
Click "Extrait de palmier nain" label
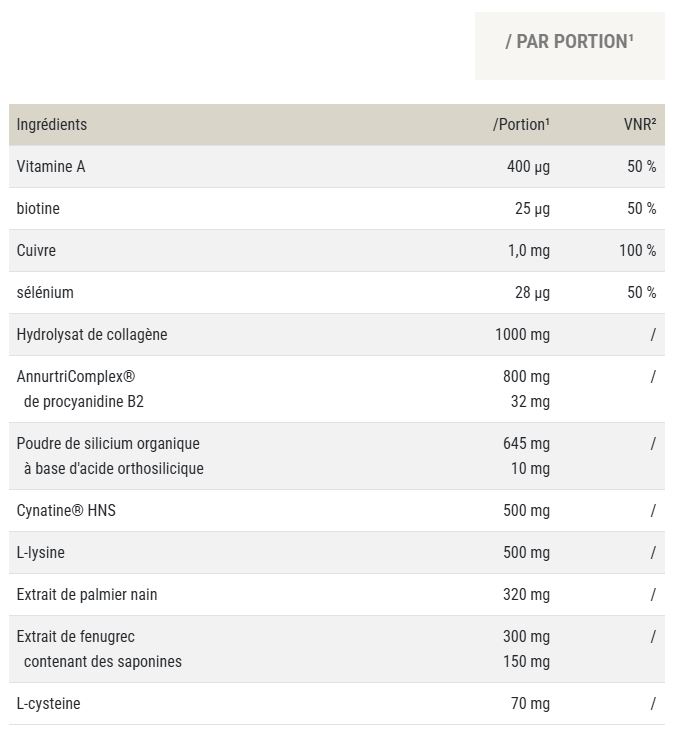[x=87, y=595]
